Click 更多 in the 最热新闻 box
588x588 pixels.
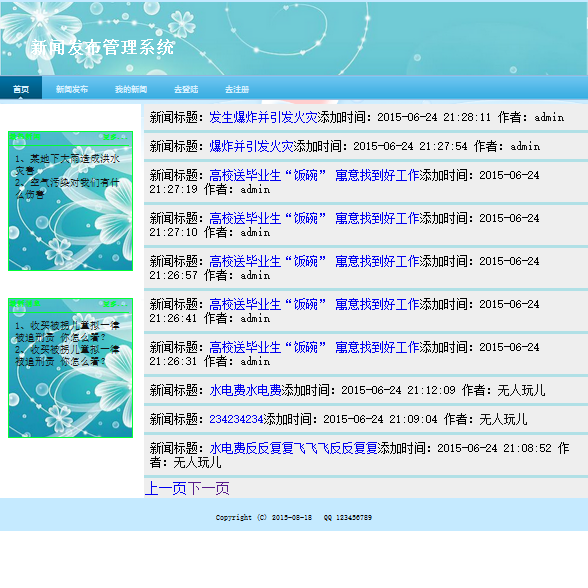pos(116,137)
